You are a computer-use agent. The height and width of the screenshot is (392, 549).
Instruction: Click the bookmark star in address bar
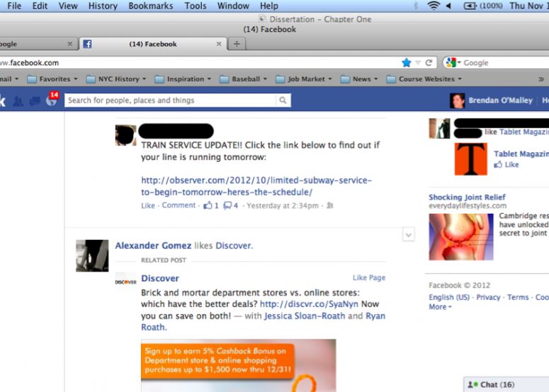[x=406, y=63]
